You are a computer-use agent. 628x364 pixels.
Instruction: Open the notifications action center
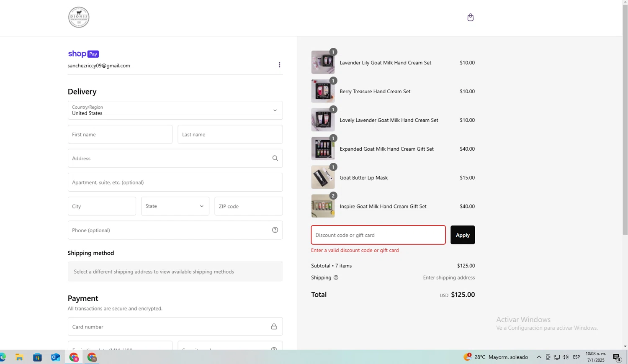click(617, 357)
